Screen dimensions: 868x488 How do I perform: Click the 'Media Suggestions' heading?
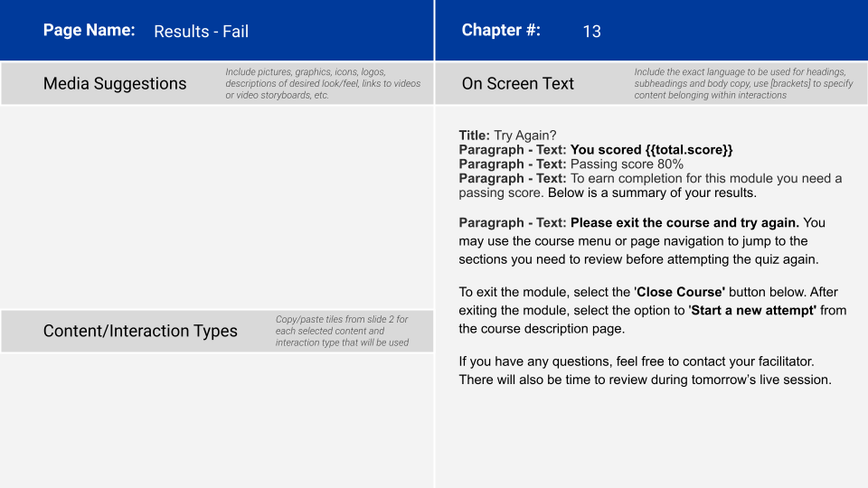[115, 83]
